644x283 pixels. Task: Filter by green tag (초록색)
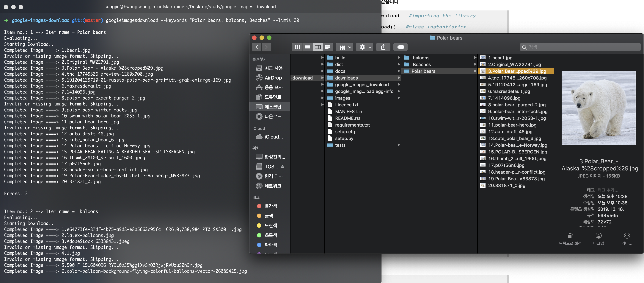(x=270, y=235)
